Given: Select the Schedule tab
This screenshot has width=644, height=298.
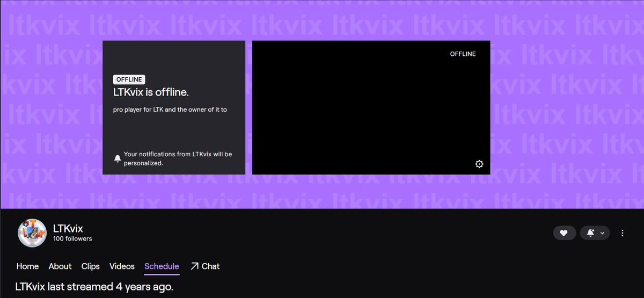Looking at the screenshot, I should coord(162,266).
